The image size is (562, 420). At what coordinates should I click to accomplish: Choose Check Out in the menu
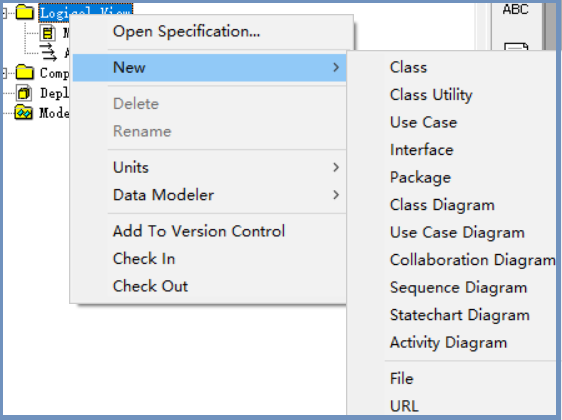pos(150,286)
